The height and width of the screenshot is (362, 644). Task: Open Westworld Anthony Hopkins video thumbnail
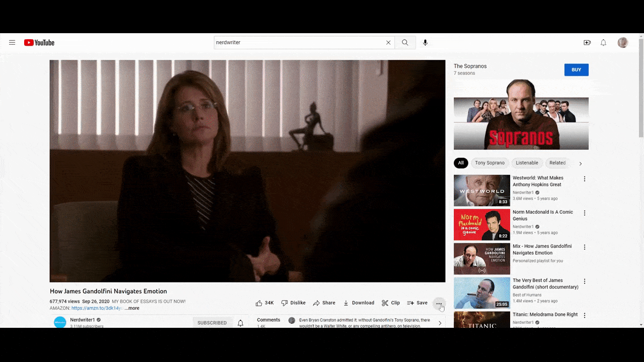click(482, 191)
